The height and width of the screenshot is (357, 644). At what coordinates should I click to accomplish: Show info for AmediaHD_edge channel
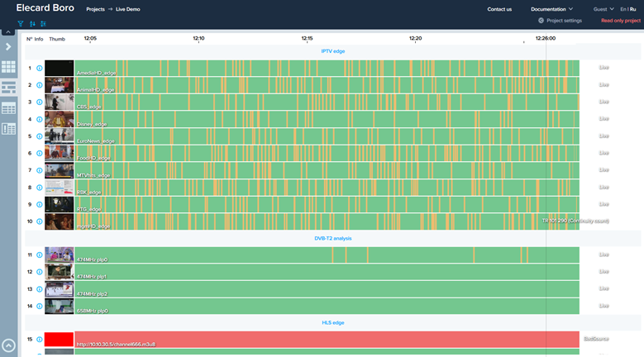40,68
